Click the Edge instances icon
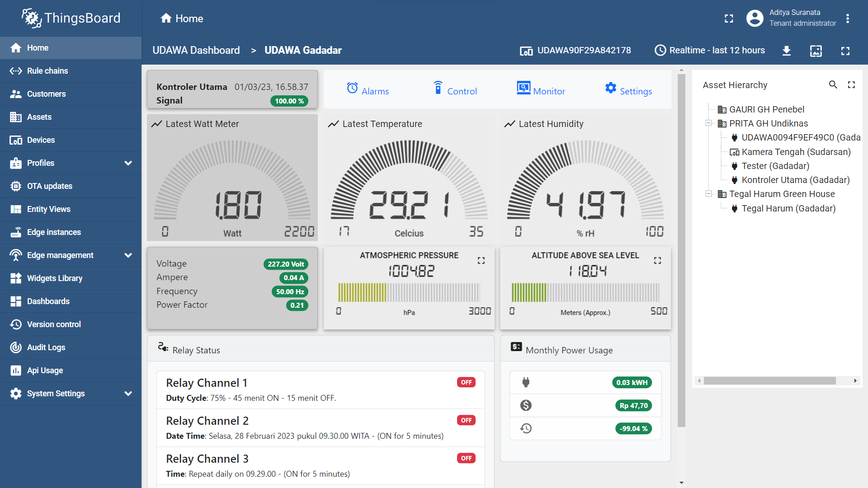868x488 pixels. (16, 232)
